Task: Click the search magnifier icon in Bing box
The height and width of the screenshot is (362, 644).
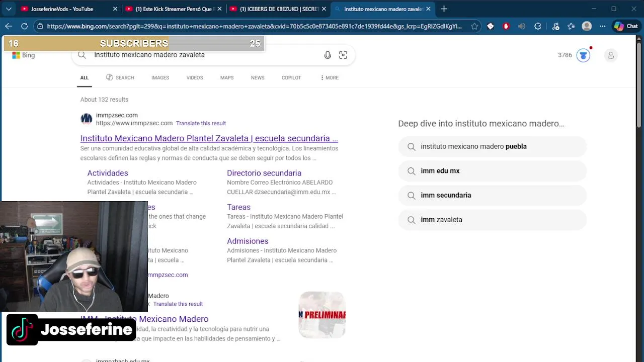Action: pyautogui.click(x=82, y=55)
